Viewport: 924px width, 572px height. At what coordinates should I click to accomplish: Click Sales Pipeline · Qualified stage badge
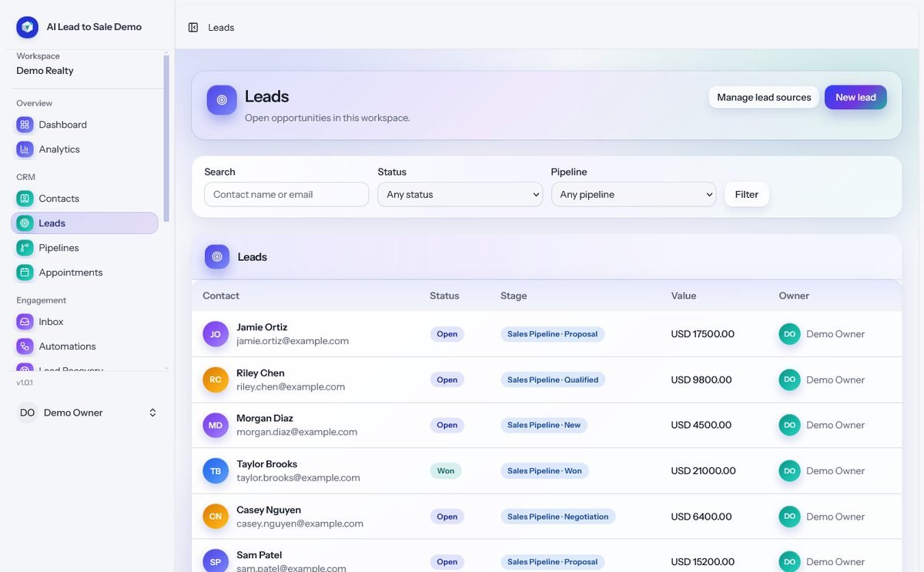coord(553,380)
